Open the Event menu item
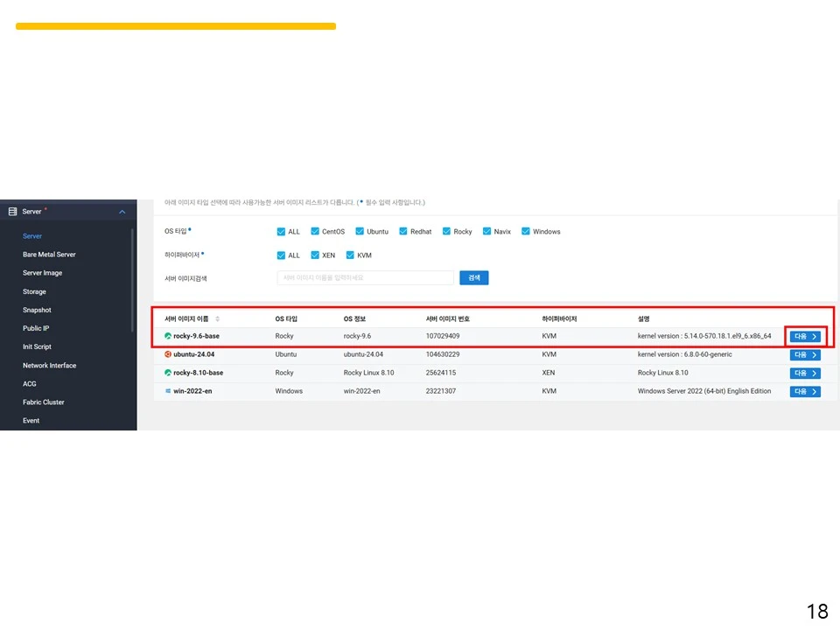Image resolution: width=840 pixels, height=630 pixels. pyautogui.click(x=31, y=421)
